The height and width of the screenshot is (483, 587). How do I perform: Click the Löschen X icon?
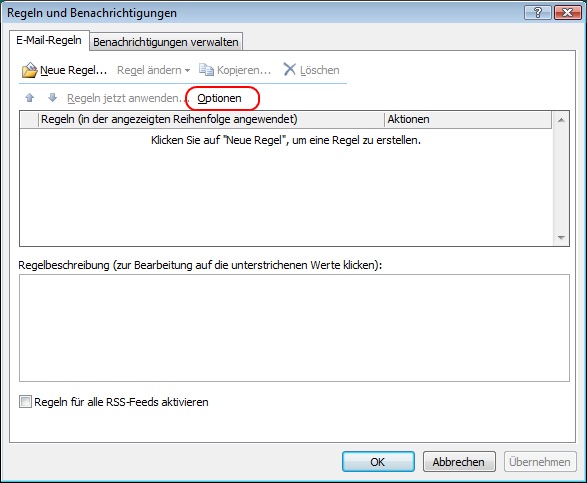[289, 69]
